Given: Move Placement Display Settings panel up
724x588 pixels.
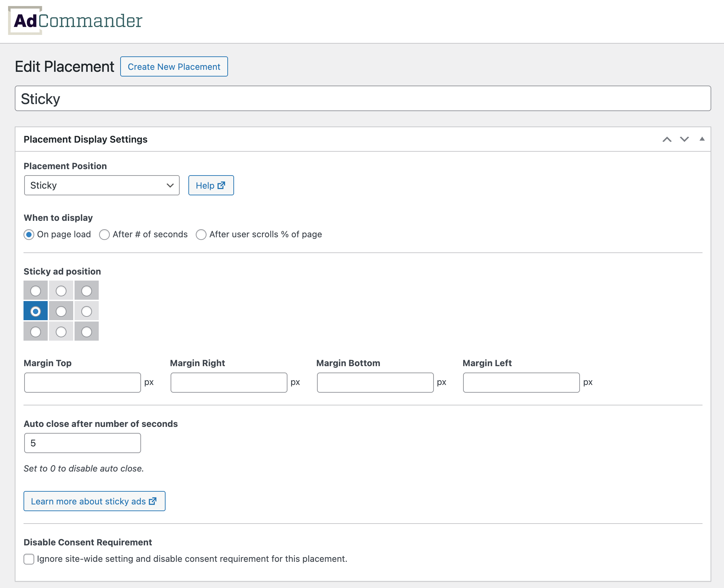Looking at the screenshot, I should tap(667, 139).
